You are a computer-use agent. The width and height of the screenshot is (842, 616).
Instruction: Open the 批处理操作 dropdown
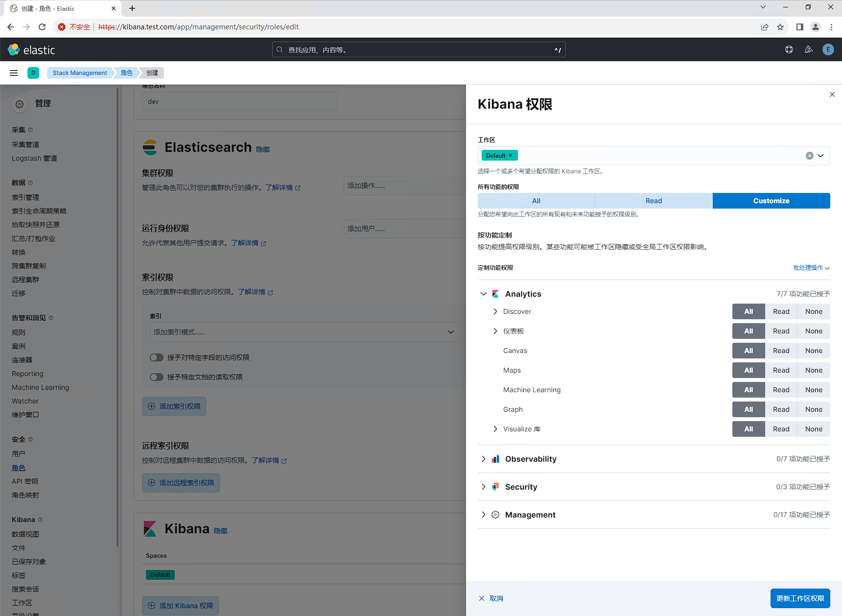click(x=811, y=268)
